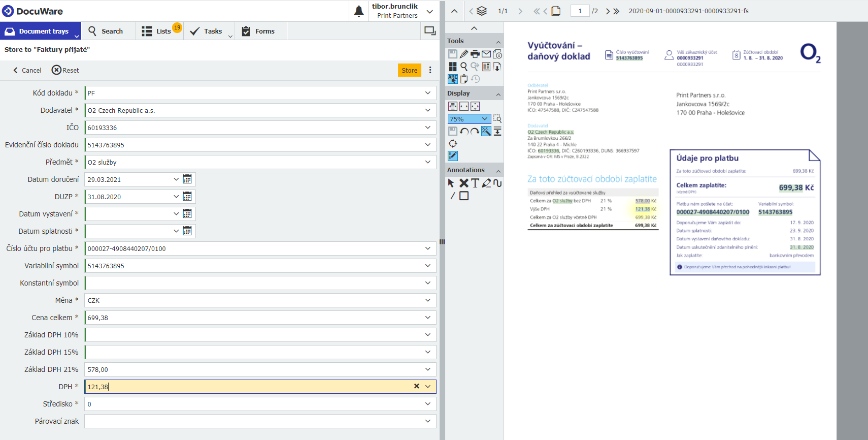Toggle the magic wand enhance tool

[486, 131]
